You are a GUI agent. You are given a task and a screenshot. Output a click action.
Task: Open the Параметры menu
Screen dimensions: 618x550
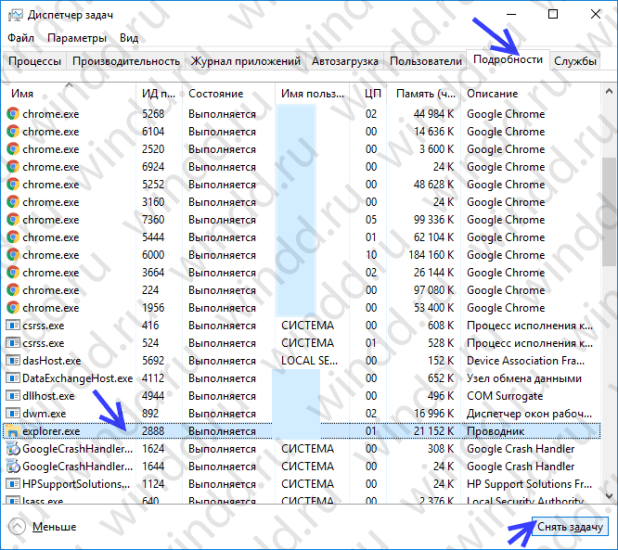[77, 38]
